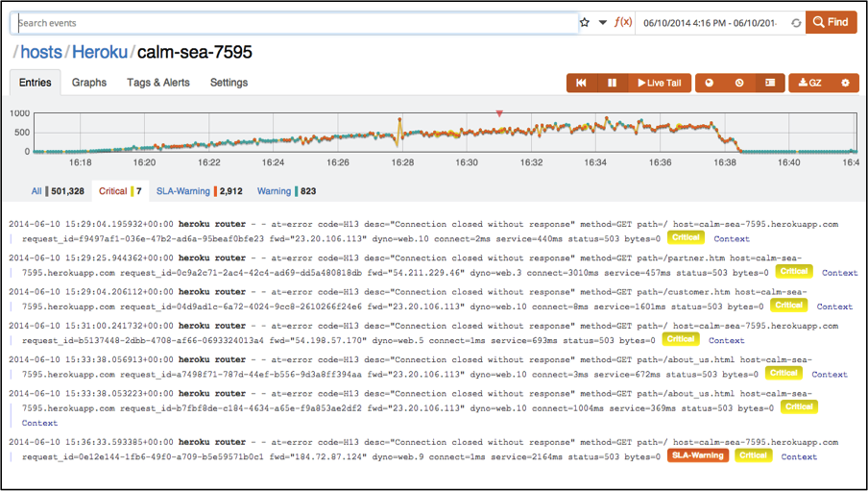Click fwd="54.198.57.170" text
This screenshot has height=491, width=868.
pos(319,340)
